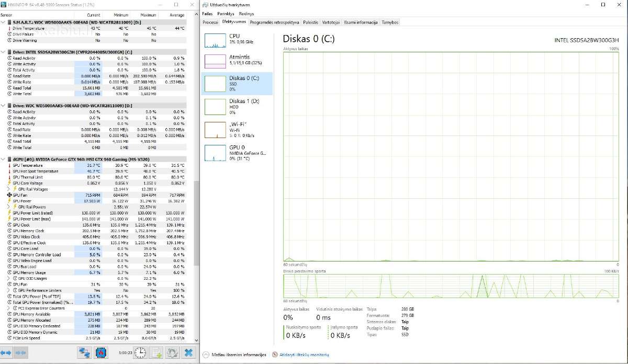The height and width of the screenshot is (364, 628).
Task: Click thermometer icon beside Drive Temperature
Action: 9,28
